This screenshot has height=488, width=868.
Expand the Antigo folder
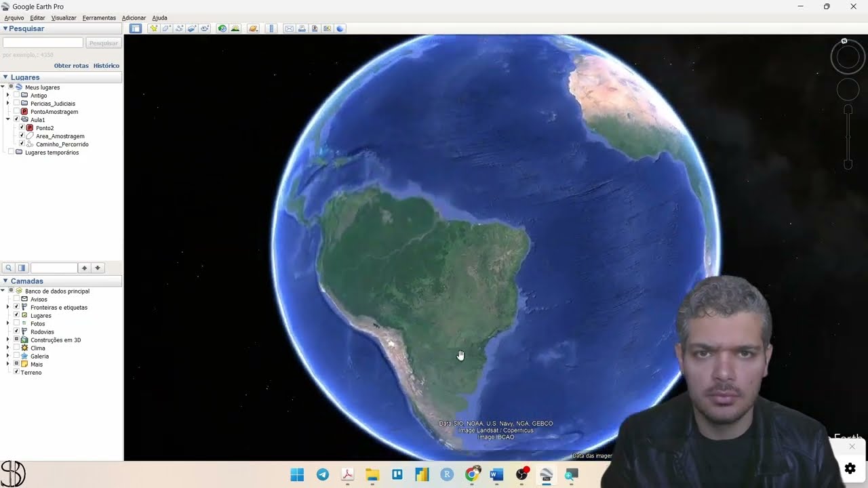(8, 96)
